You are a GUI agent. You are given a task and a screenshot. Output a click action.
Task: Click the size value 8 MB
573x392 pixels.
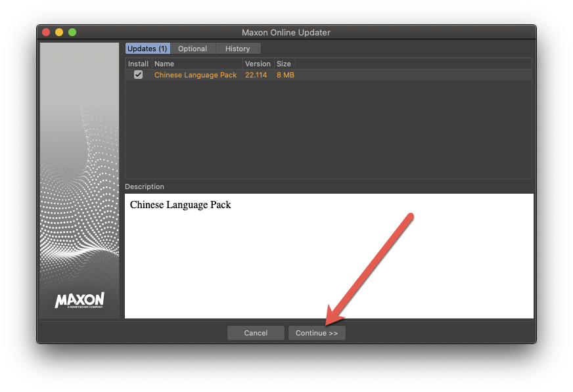coord(285,75)
